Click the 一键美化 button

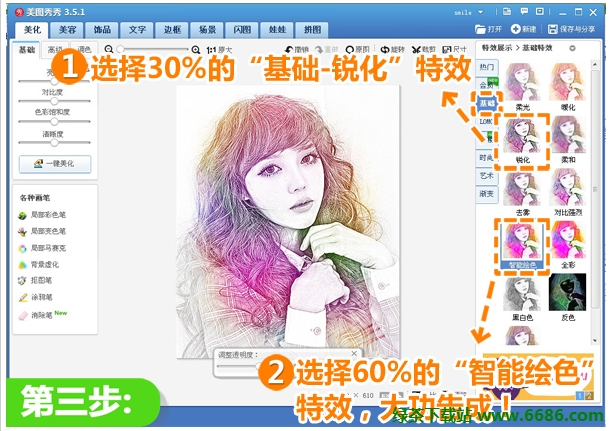(55, 164)
